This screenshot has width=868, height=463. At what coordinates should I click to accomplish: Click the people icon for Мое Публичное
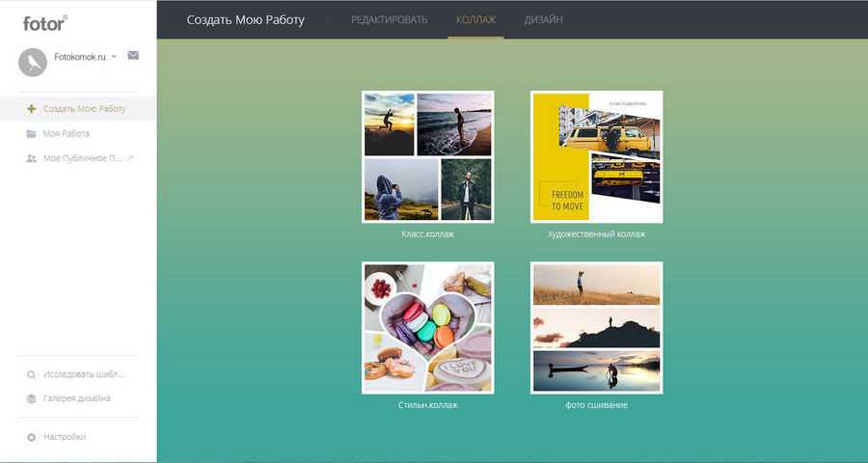pyautogui.click(x=31, y=157)
